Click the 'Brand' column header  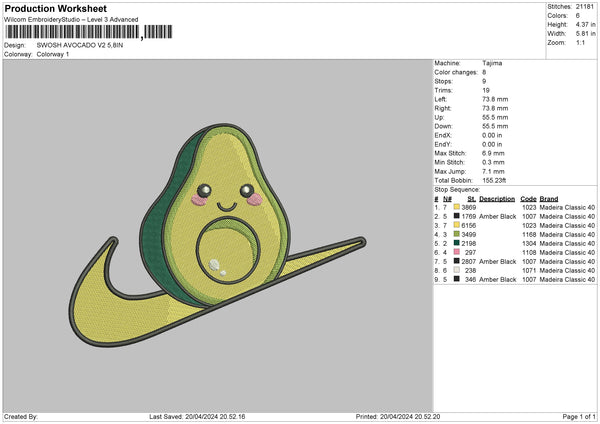coord(549,199)
